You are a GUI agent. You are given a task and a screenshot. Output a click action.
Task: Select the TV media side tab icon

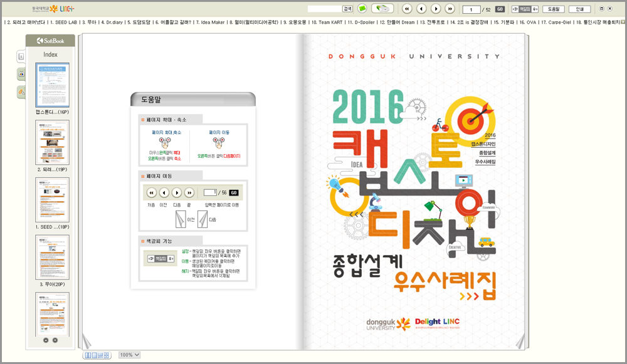click(x=21, y=74)
